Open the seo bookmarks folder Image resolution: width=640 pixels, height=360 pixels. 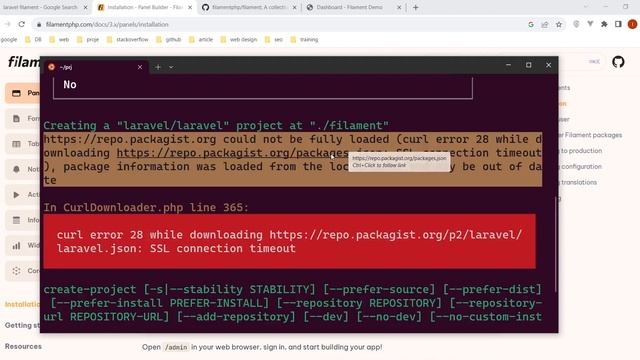click(x=273, y=40)
